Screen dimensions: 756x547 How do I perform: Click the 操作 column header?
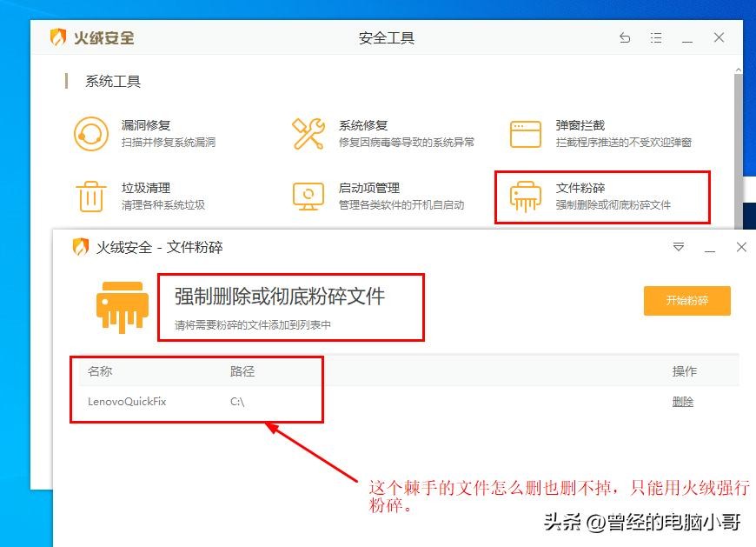[x=685, y=371]
